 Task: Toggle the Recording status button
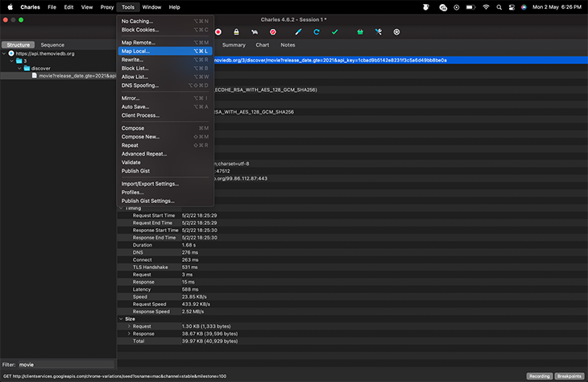(539, 376)
